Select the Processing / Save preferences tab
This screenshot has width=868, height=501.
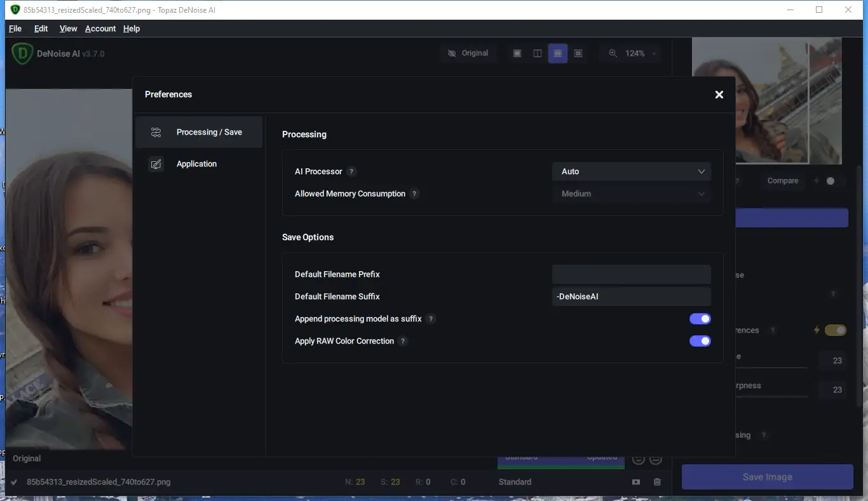pyautogui.click(x=199, y=132)
